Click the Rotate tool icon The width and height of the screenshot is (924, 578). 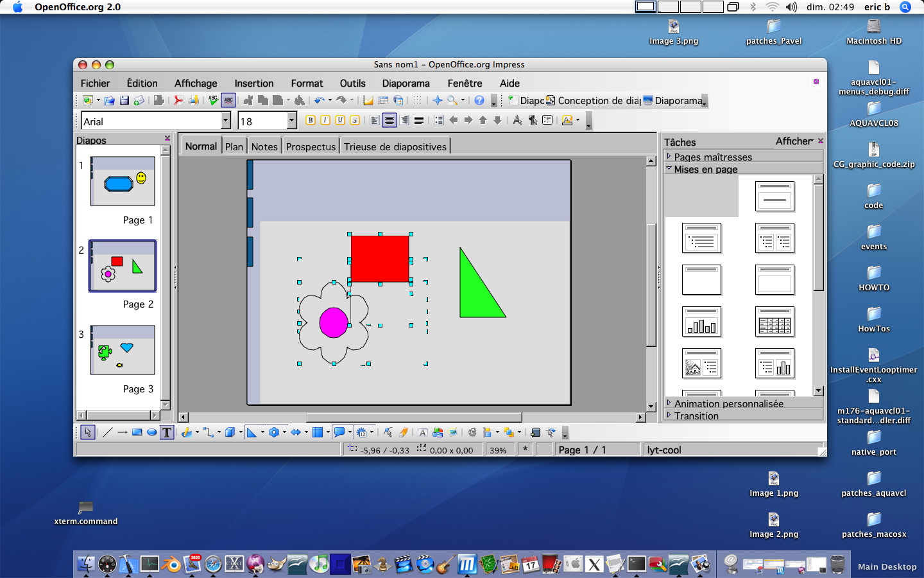(x=472, y=432)
